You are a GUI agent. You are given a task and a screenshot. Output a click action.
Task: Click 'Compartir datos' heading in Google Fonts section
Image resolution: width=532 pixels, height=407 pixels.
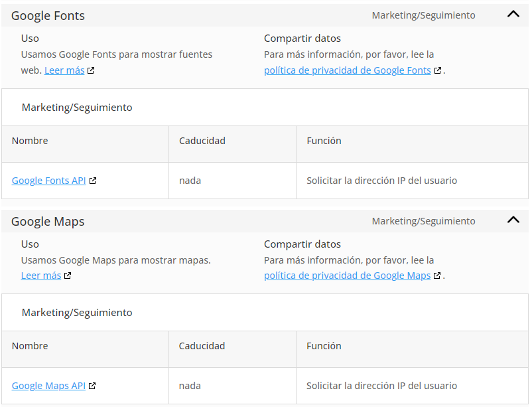pyautogui.click(x=302, y=39)
